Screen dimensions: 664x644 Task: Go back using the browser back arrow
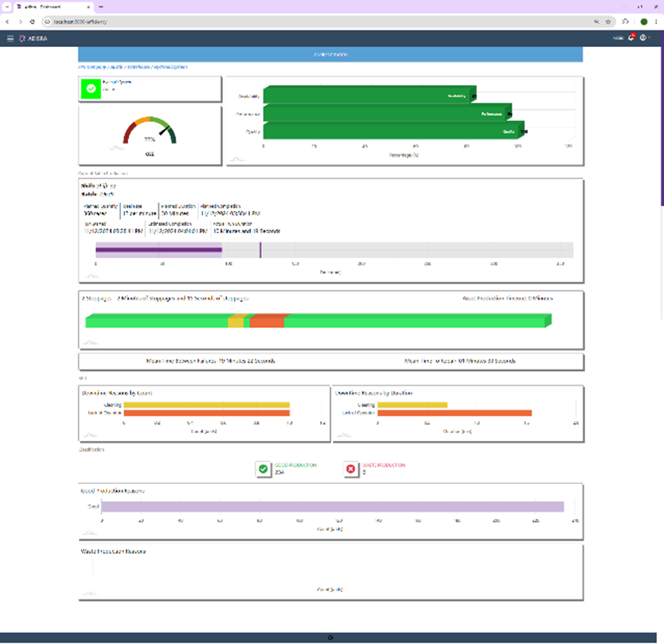(x=9, y=21)
